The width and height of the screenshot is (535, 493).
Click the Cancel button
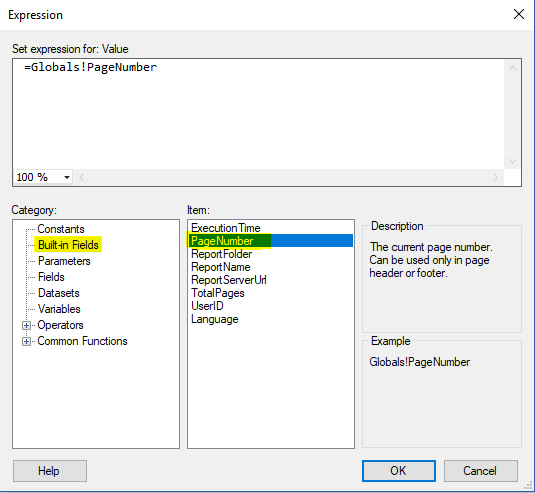coord(480,471)
